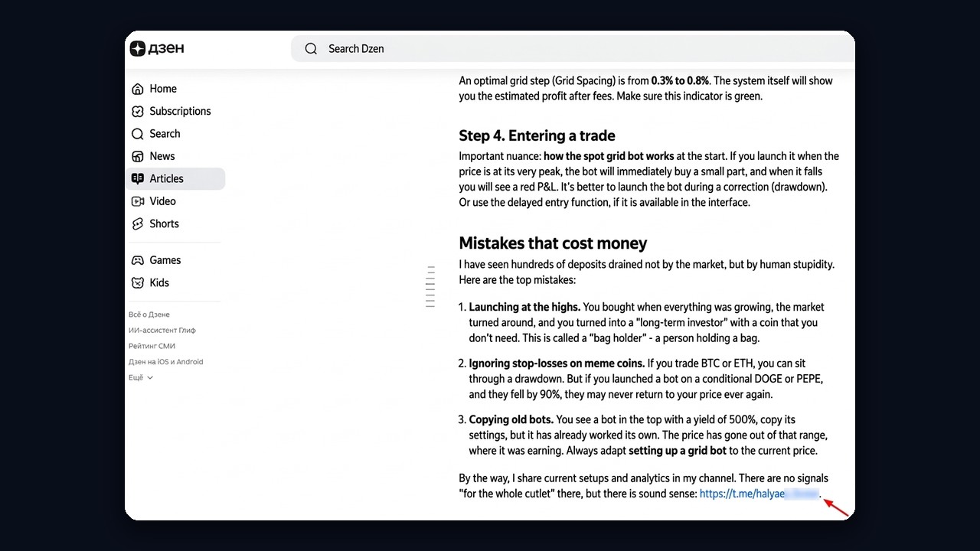Click the bold phrase 'how the spot grid bot works'

tap(609, 156)
